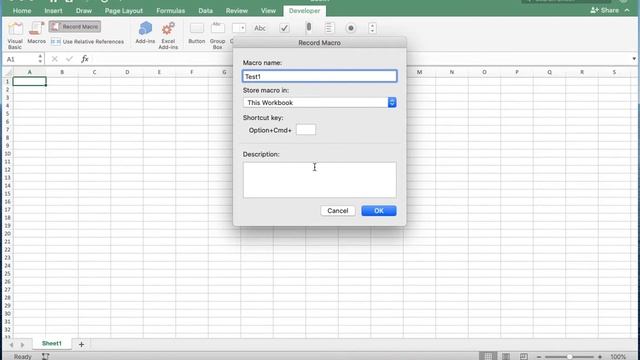Open the Formulas tab
Image resolution: width=640 pixels, height=360 pixels.
[171, 11]
